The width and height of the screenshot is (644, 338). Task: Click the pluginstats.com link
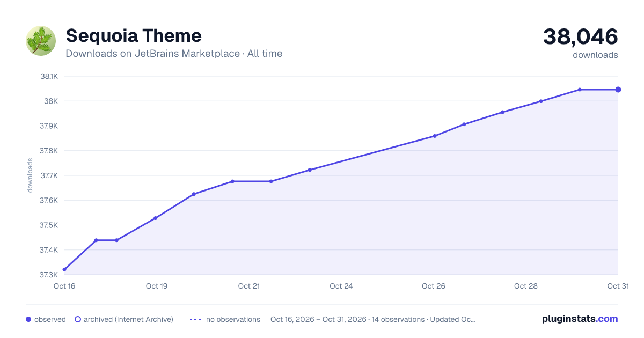point(580,319)
